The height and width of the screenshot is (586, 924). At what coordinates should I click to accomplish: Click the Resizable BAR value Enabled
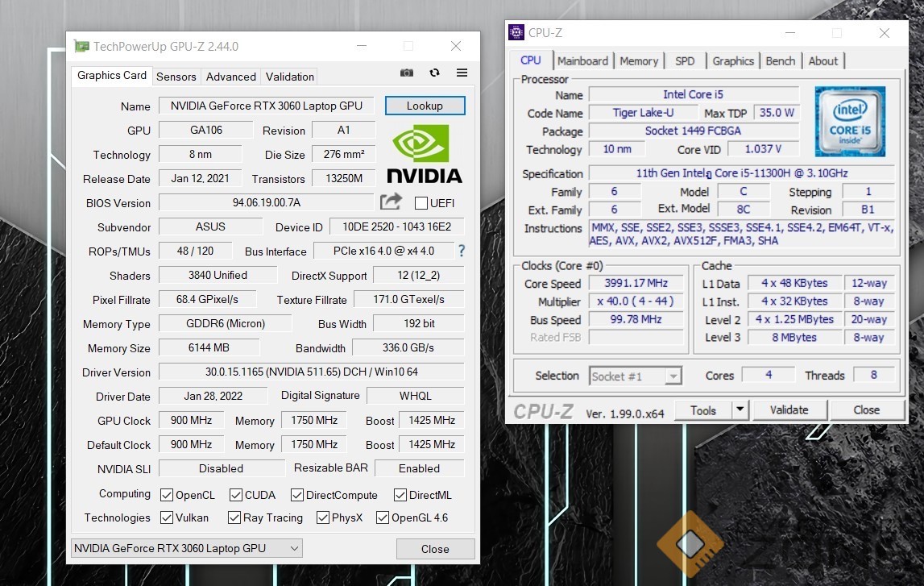tap(420, 468)
